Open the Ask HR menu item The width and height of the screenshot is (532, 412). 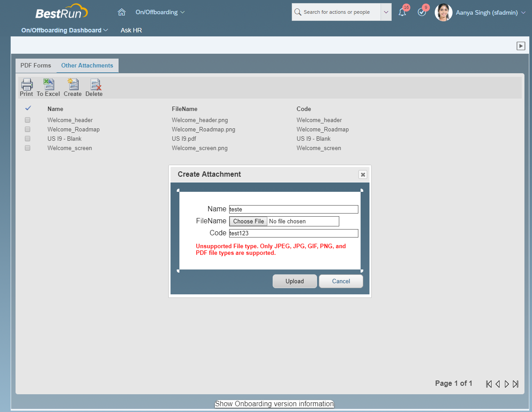point(131,30)
